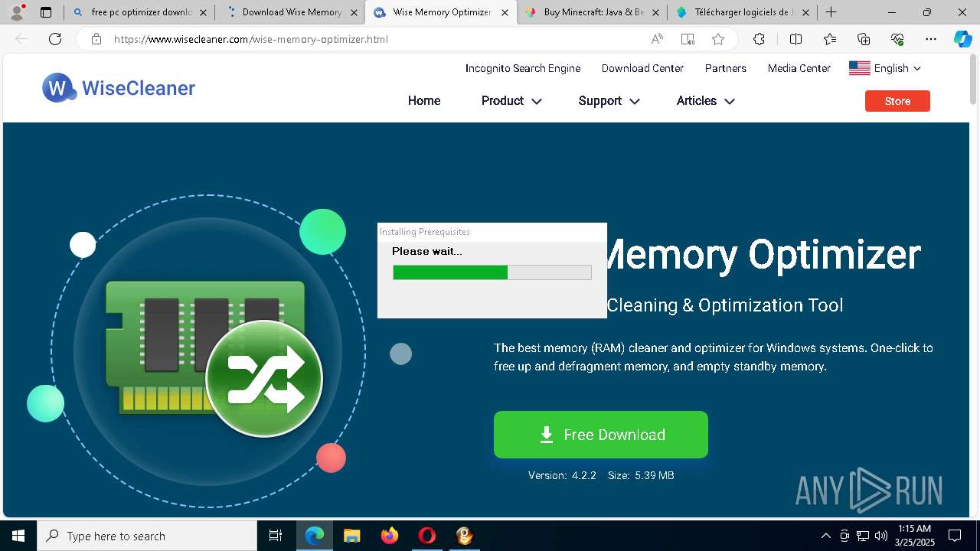
Task: Open Settings and more menu
Action: point(931,39)
